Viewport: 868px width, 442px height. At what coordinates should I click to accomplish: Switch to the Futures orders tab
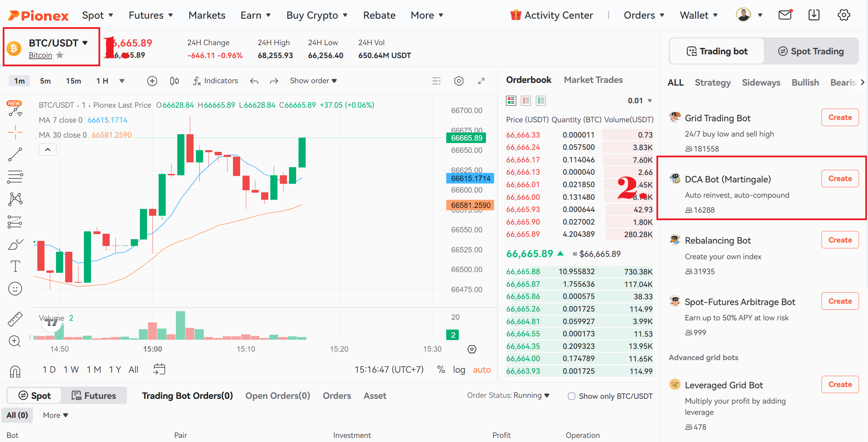94,396
